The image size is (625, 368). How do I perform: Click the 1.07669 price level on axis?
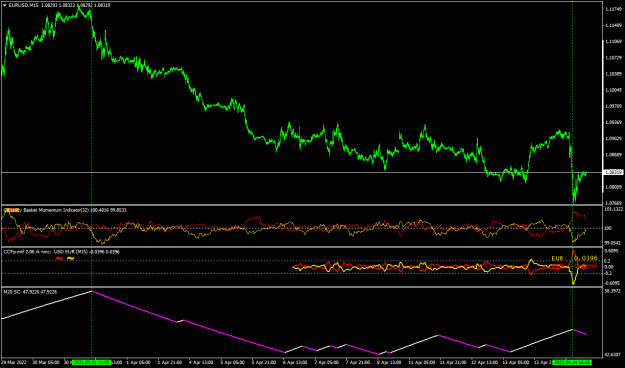(613, 203)
